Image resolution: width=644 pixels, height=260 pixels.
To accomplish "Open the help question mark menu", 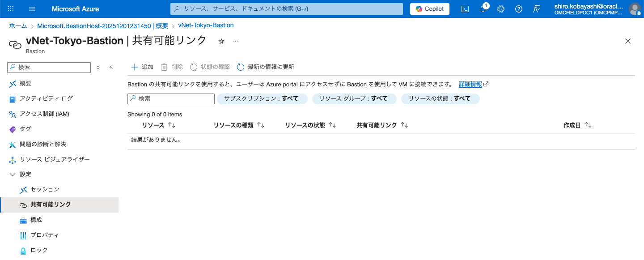I will [x=518, y=9].
